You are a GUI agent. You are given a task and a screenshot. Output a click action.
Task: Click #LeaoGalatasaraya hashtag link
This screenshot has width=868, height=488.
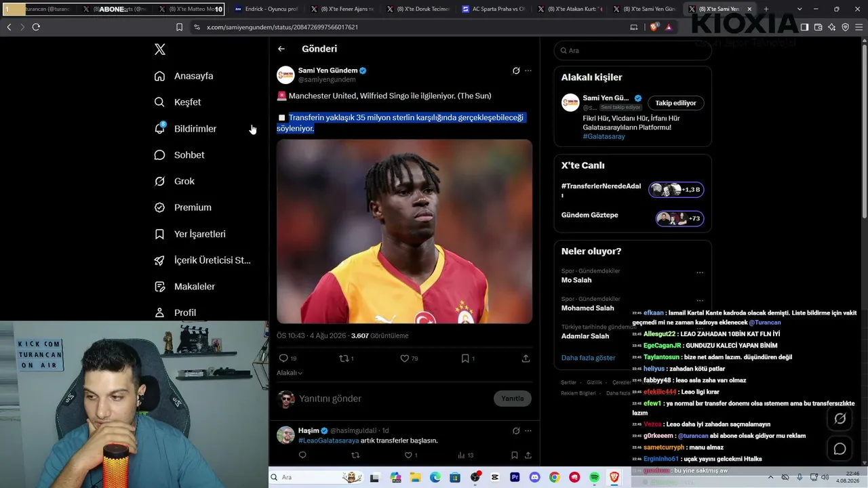(329, 441)
